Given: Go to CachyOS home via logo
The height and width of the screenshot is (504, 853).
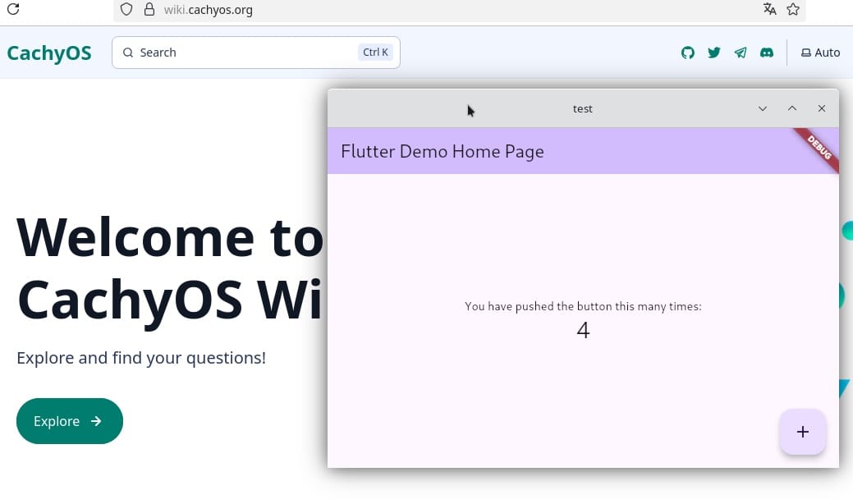Looking at the screenshot, I should (49, 53).
